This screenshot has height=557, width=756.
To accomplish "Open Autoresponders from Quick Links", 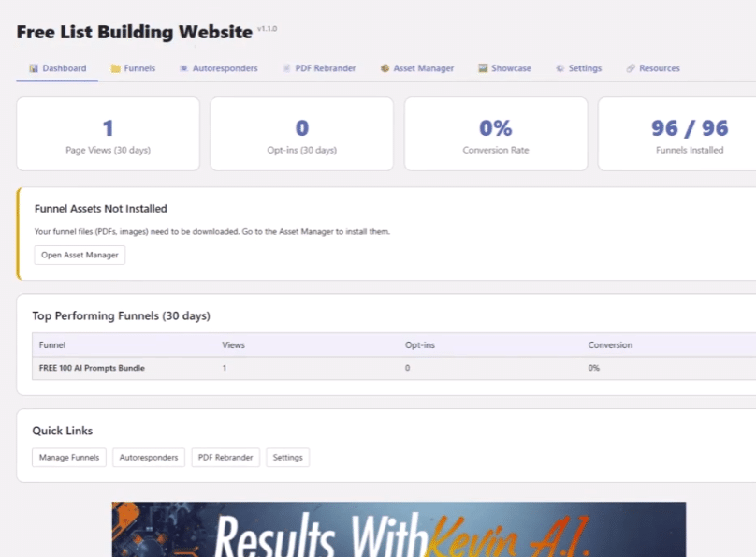I will tap(149, 458).
